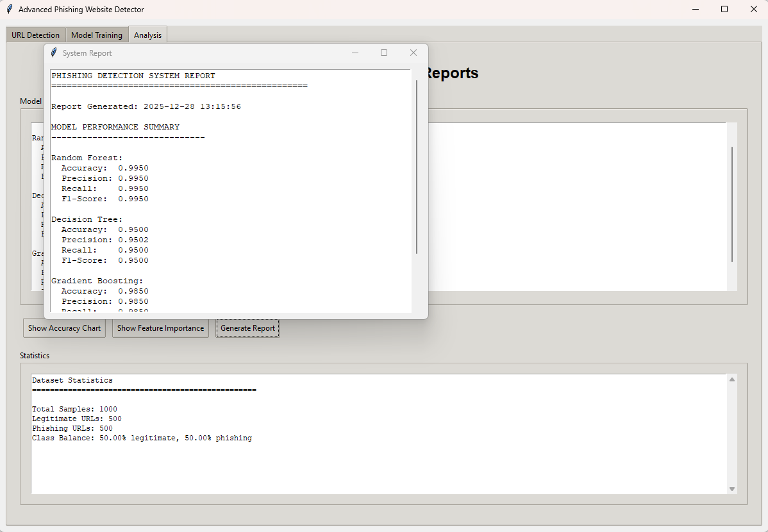Click the System Report vertical scrollbar
The width and height of the screenshot is (768, 532).
pyautogui.click(x=417, y=167)
